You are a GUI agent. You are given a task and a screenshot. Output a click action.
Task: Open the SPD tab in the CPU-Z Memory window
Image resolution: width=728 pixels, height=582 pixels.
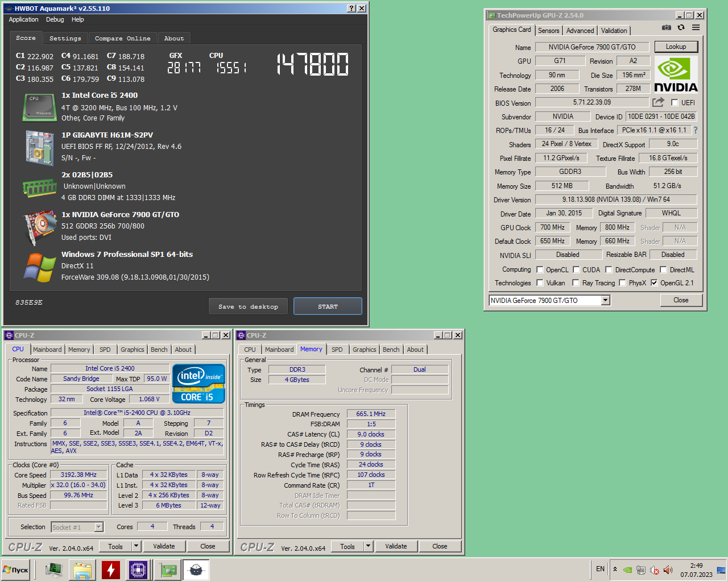pyautogui.click(x=337, y=350)
